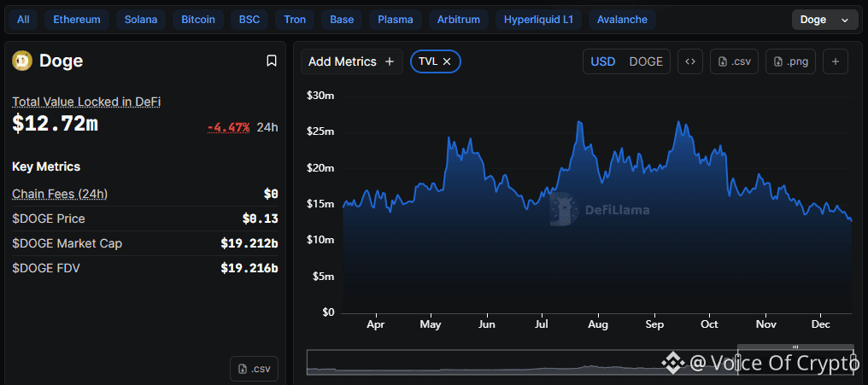Click Total Value Locked in DeFi label
Image resolution: width=868 pixels, height=385 pixels.
click(86, 102)
